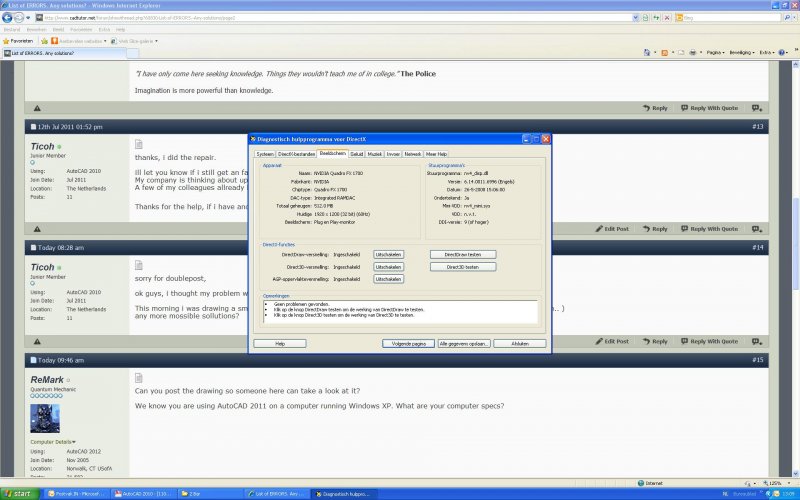Viewport: 800px width, 500px height.
Task: Open the Aanbevolen websites favorites link
Action: tap(79, 41)
